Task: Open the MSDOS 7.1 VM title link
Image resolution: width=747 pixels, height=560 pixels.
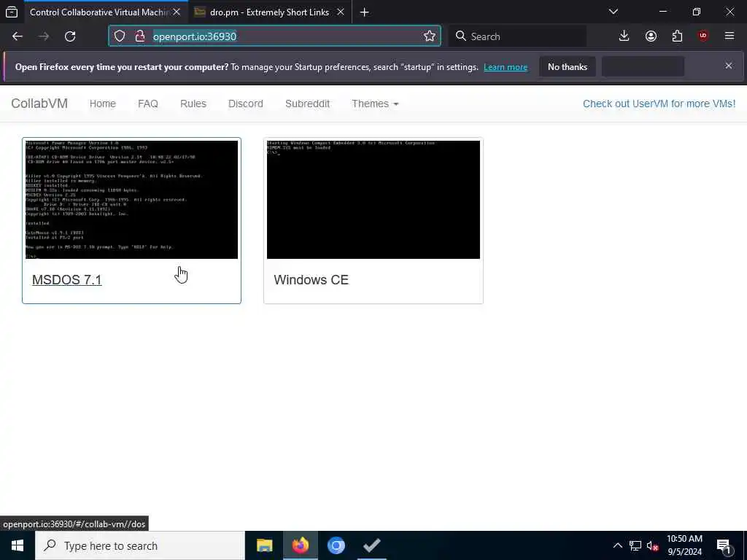Action: pos(66,279)
